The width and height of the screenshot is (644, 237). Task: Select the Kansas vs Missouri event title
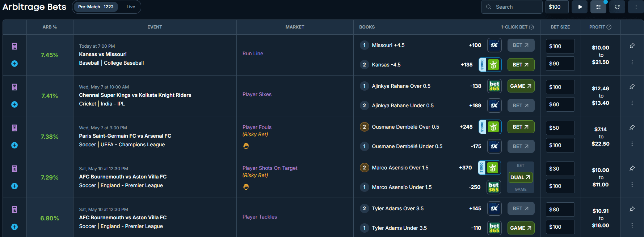point(103,54)
